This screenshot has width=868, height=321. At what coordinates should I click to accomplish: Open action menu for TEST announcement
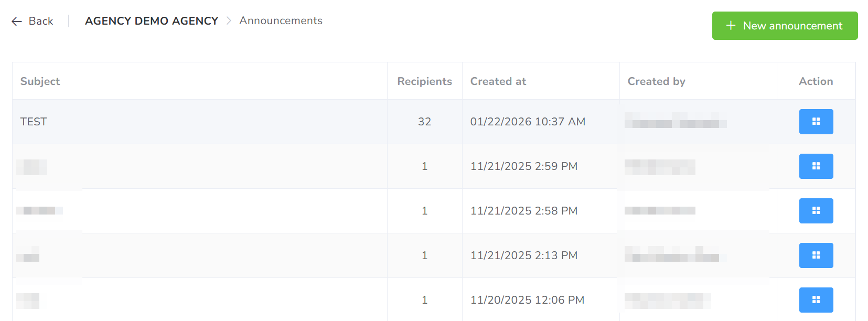click(x=816, y=122)
